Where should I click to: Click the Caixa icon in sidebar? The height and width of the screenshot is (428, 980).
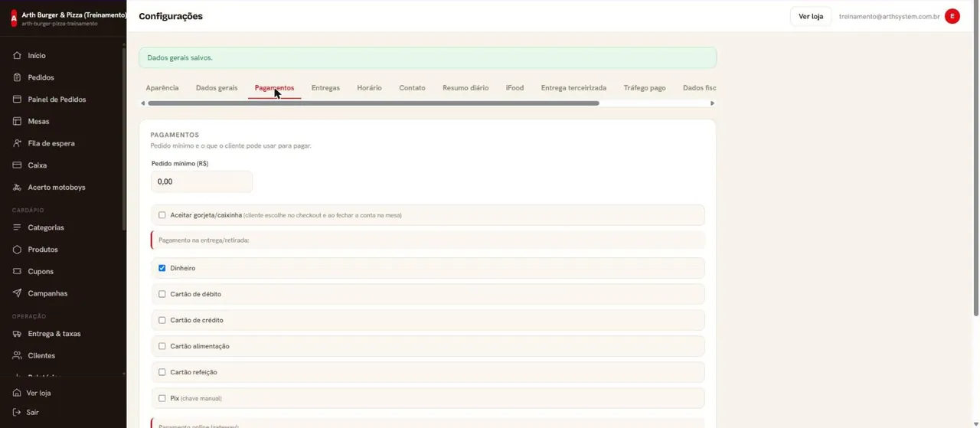pyautogui.click(x=17, y=165)
